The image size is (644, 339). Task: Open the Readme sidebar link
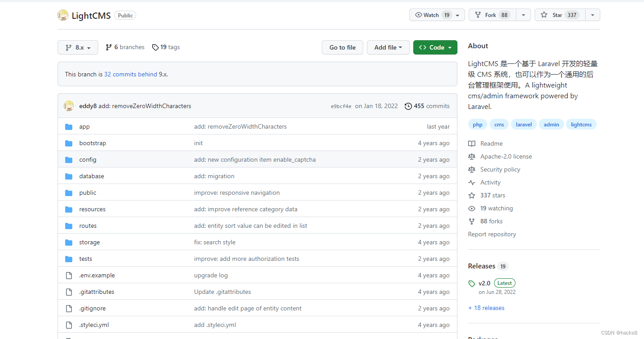[491, 143]
